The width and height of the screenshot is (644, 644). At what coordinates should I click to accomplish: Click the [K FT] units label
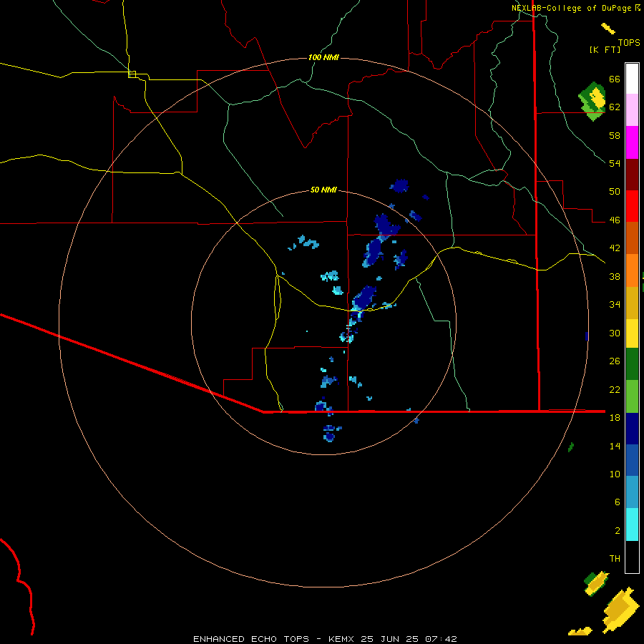tap(605, 50)
